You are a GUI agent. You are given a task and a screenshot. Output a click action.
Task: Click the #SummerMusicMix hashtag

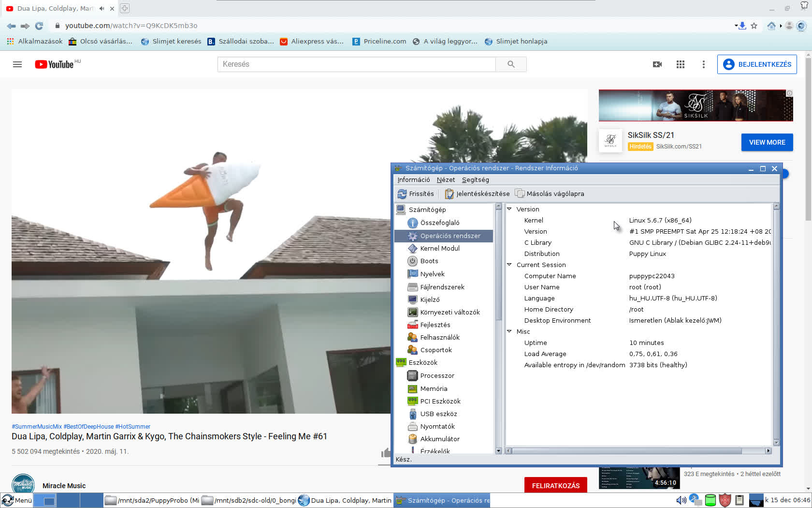point(37,427)
